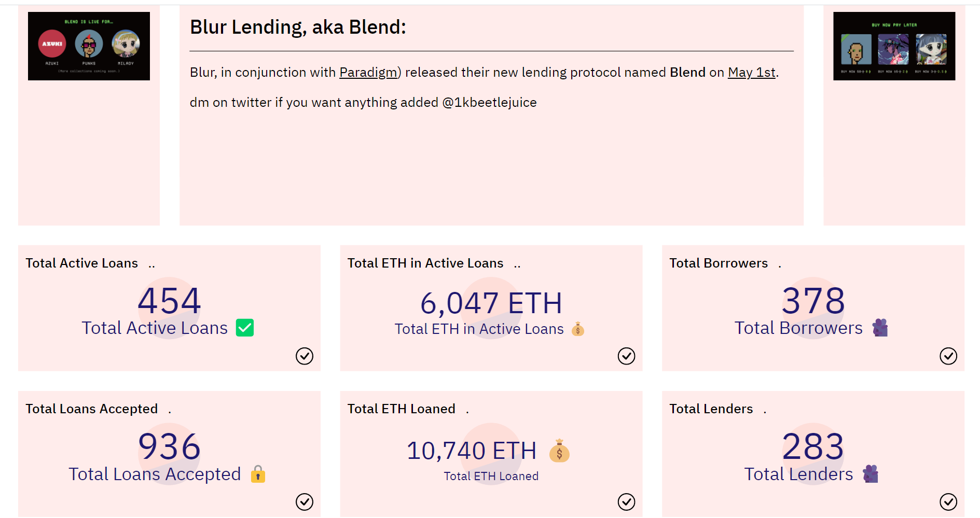
Task: Click the money bag next to 10,740 ETH
Action: (559, 450)
